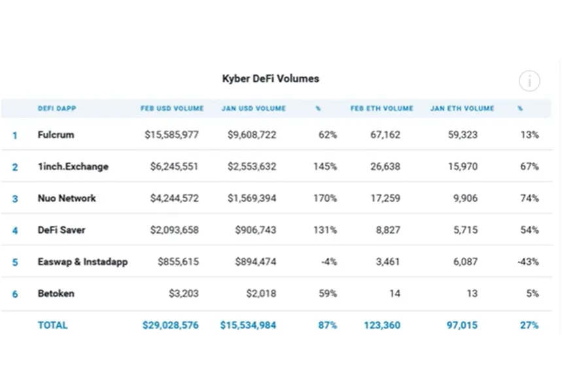Click the 5,715 ETH value
Viewport: 562px width, 392px height.
[x=465, y=230]
